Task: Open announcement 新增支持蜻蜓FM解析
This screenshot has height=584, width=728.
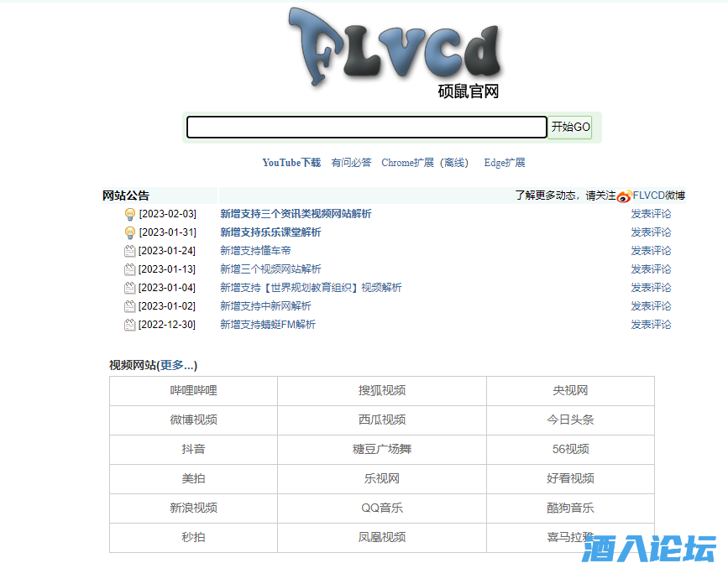Action: (x=268, y=326)
